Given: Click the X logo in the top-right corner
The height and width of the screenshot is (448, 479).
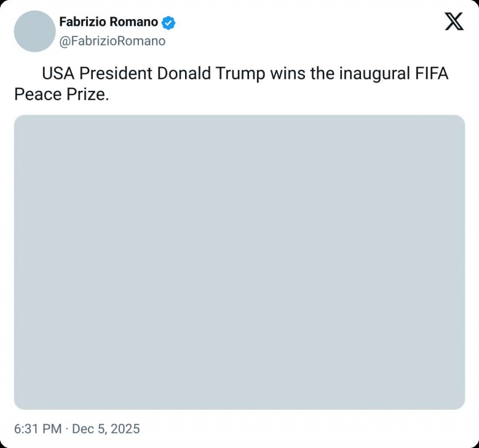Looking at the screenshot, I should click(x=454, y=22).
